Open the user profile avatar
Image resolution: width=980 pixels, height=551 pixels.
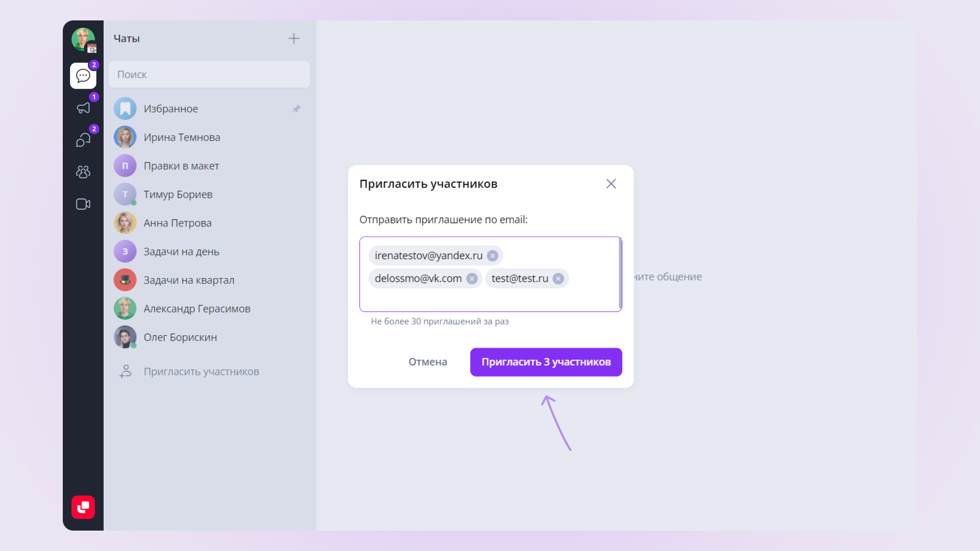click(83, 39)
